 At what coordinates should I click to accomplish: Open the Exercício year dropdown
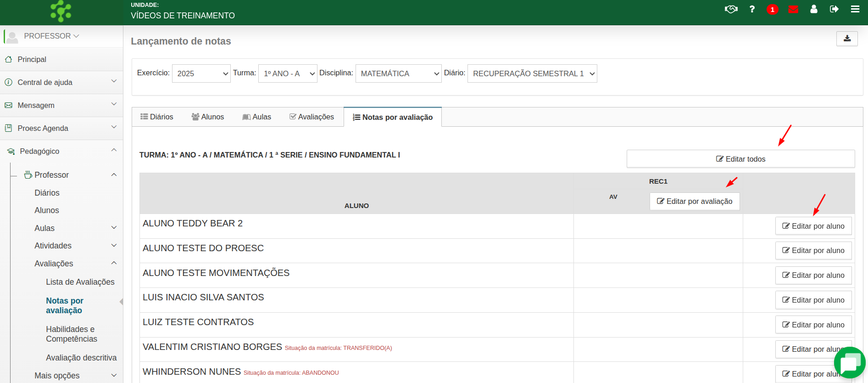pos(201,73)
